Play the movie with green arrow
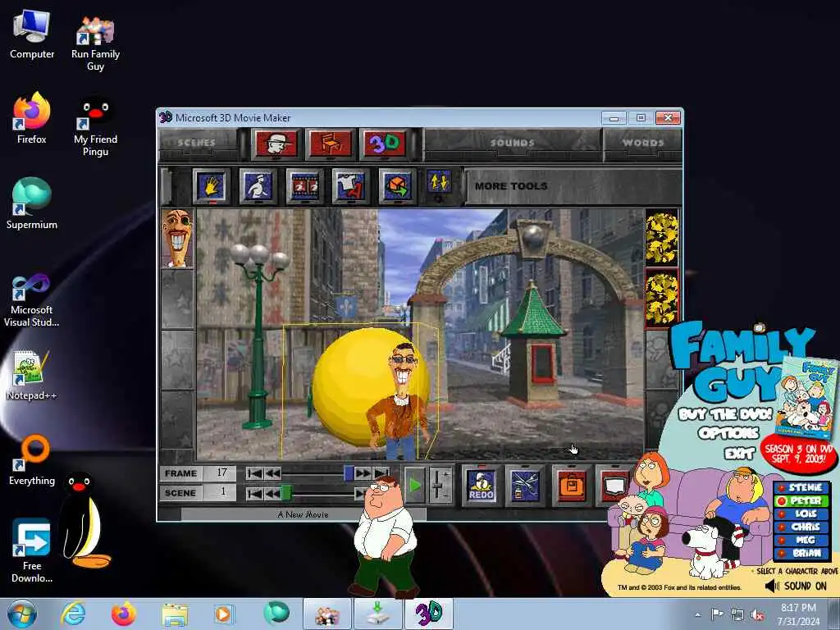Image resolution: width=840 pixels, height=630 pixels. (414, 486)
